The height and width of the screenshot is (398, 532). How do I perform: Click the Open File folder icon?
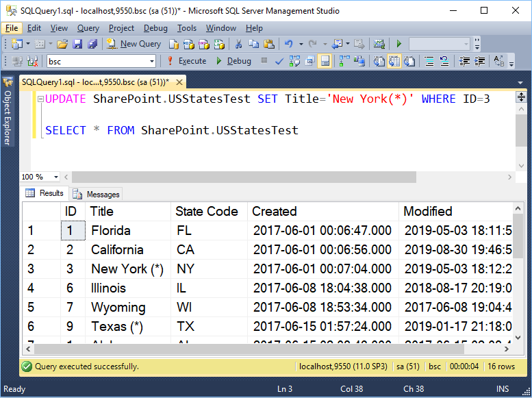(62, 44)
